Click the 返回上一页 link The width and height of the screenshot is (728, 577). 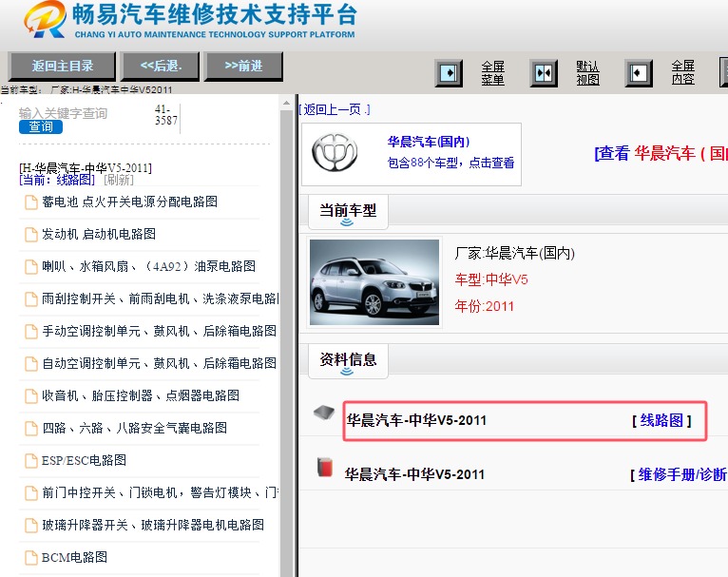point(335,110)
